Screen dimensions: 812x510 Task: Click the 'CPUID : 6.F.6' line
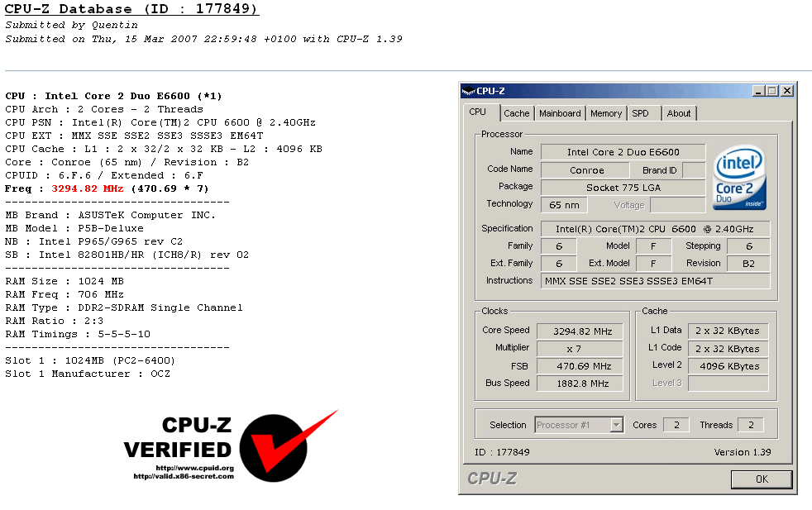pos(104,175)
